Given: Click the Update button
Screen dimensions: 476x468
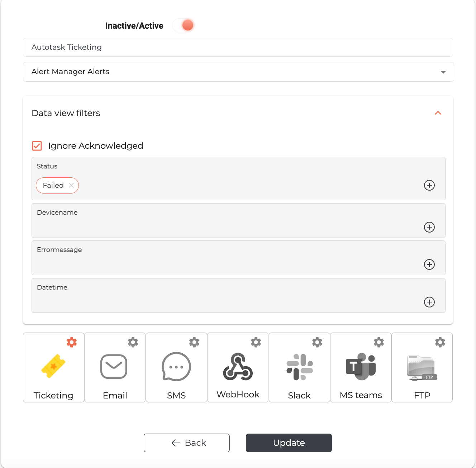Looking at the screenshot, I should pyautogui.click(x=289, y=443).
